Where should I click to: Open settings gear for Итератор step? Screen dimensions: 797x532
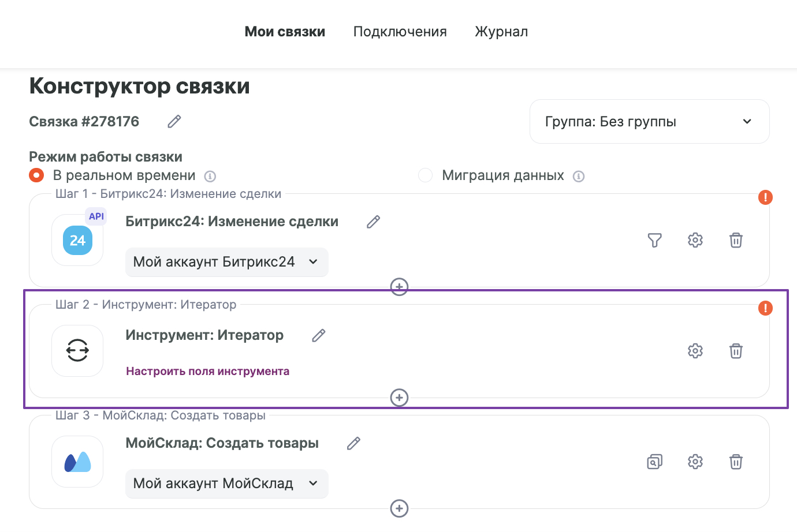pos(695,351)
